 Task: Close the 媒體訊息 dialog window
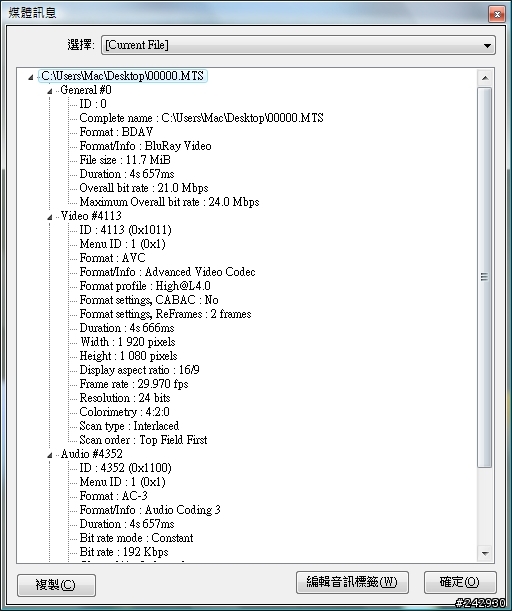[497, 15]
